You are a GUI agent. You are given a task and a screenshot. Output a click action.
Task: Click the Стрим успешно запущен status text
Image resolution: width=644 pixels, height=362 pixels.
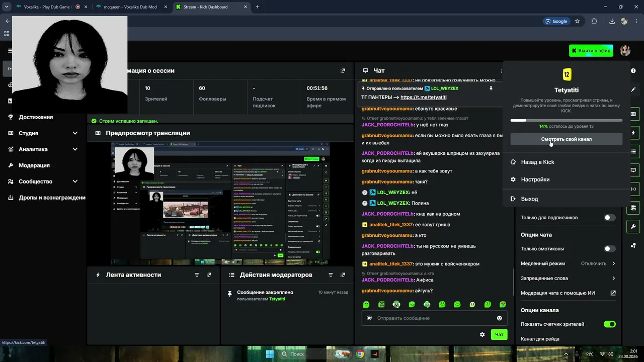tap(128, 121)
